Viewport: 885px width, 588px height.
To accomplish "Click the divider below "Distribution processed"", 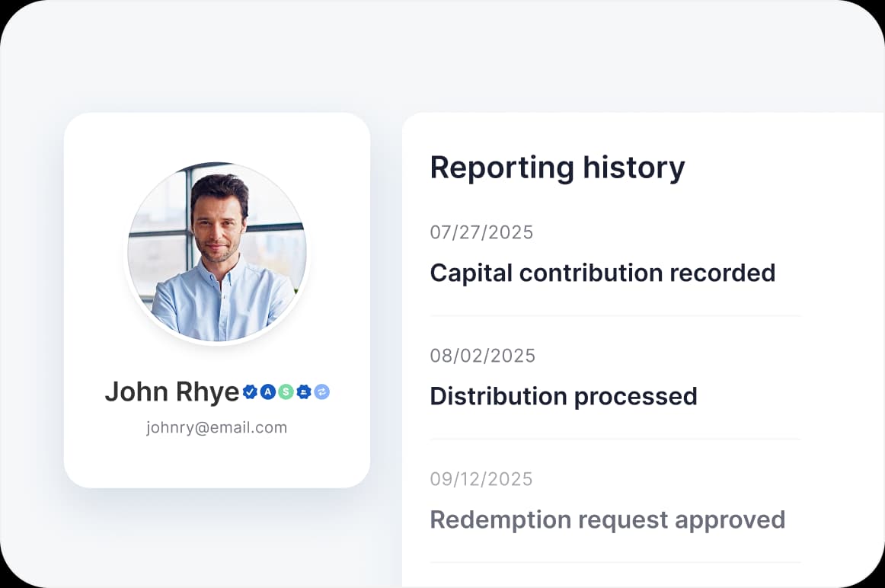I will 615,438.
